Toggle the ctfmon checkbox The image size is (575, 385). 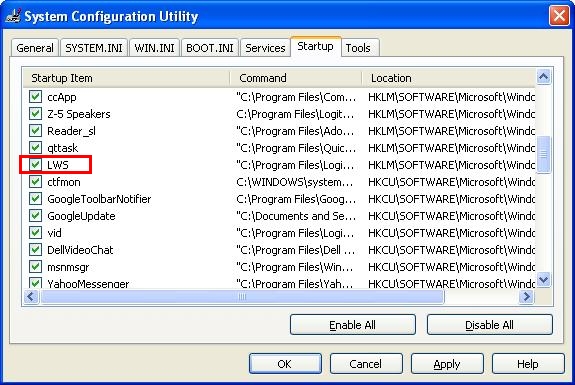(x=35, y=182)
